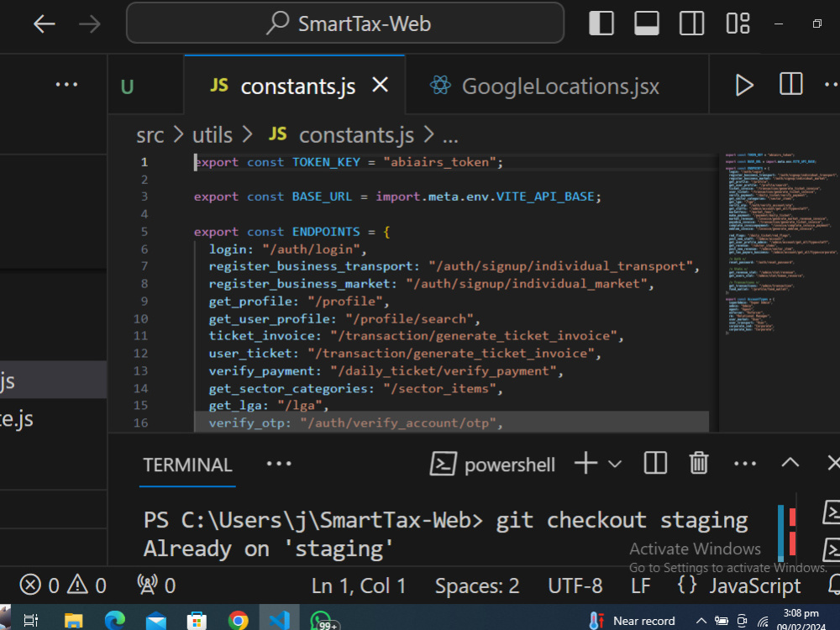Screen dimensions: 840x630
Task: Click the curly braces language status icon
Action: coord(687,585)
